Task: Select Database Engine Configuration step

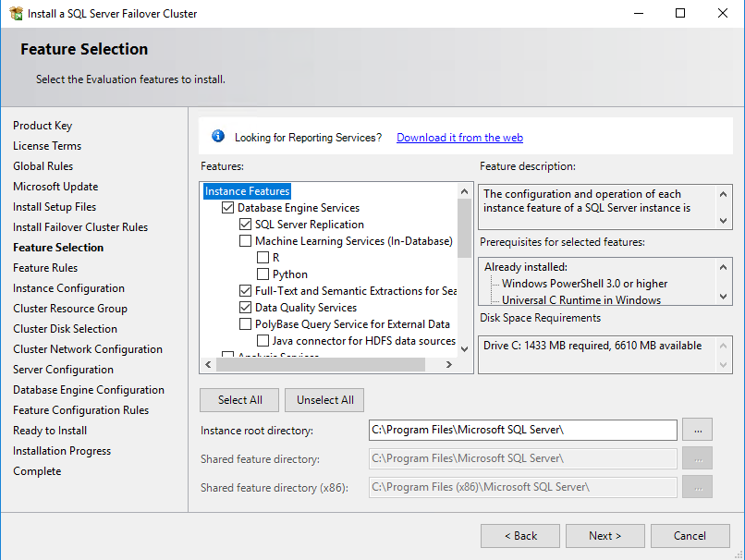Action: coord(89,390)
